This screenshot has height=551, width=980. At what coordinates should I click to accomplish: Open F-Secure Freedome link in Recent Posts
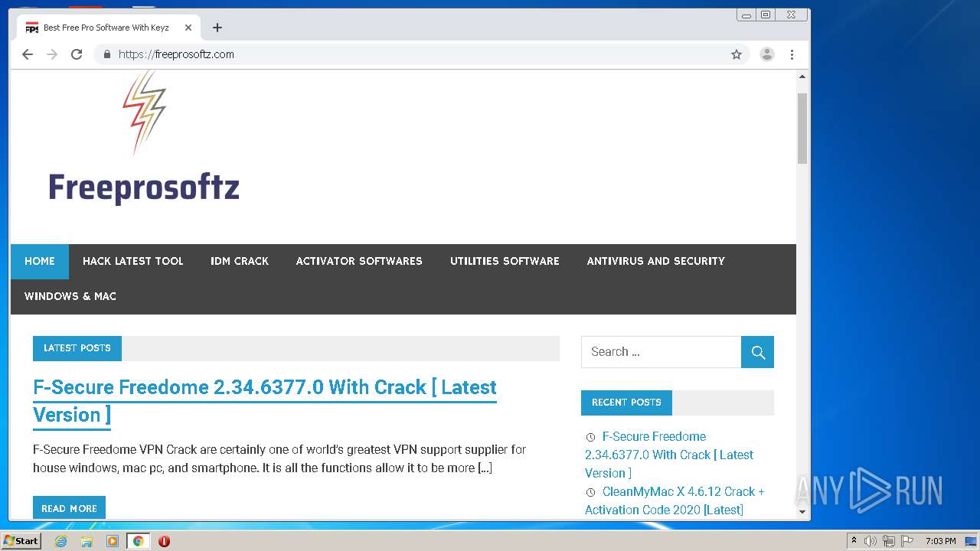coord(669,455)
